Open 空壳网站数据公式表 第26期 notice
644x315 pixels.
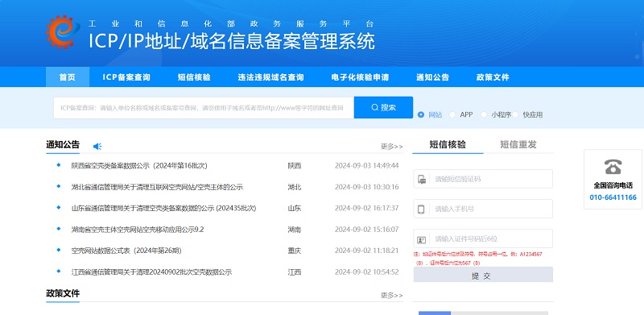(126, 251)
